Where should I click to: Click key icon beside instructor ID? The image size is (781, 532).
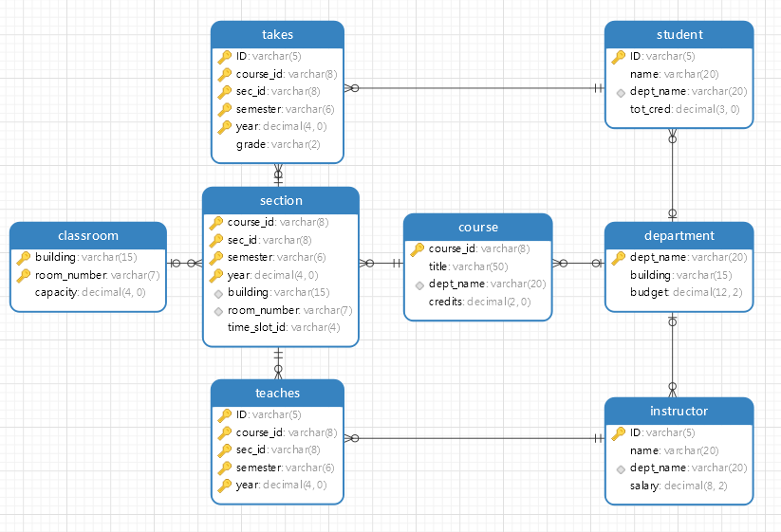619,433
